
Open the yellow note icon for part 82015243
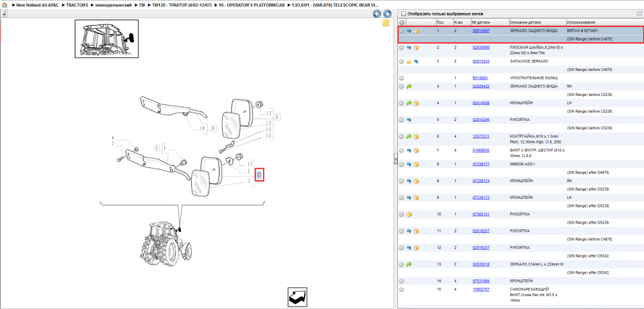[409, 62]
